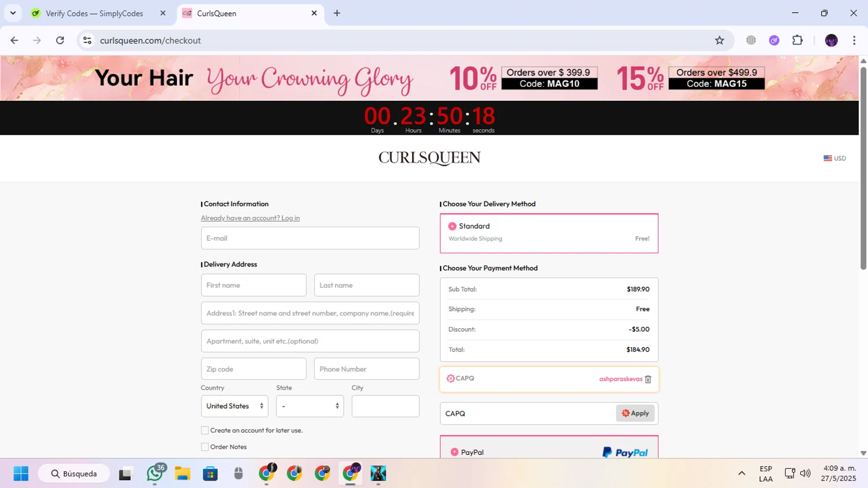Reload the checkout page
Screen dimensions: 868x488
coord(60,41)
